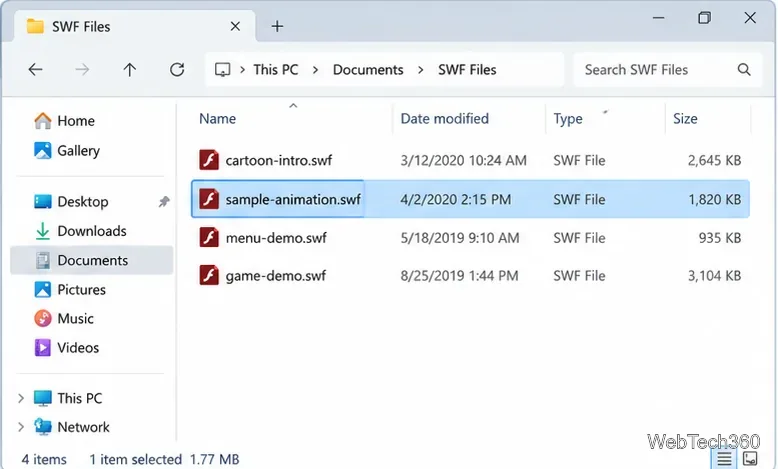Click SWF Files in the breadcrumb
The height and width of the screenshot is (469, 778).
point(467,69)
